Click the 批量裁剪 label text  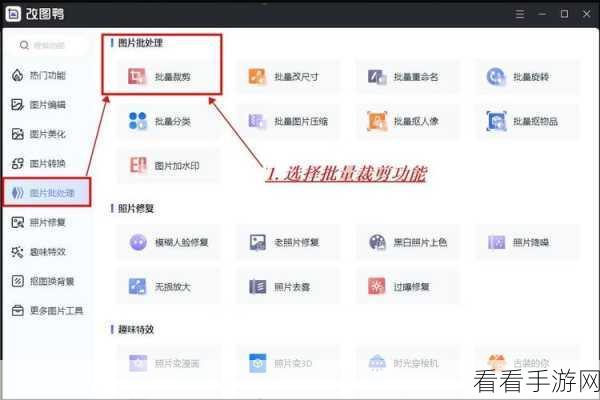pyautogui.click(x=173, y=77)
